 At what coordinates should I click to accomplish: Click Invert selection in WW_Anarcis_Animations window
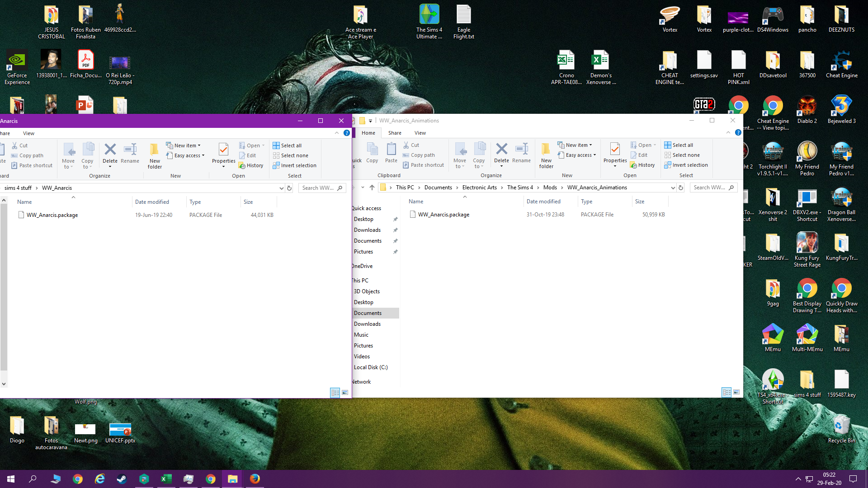pyautogui.click(x=686, y=165)
